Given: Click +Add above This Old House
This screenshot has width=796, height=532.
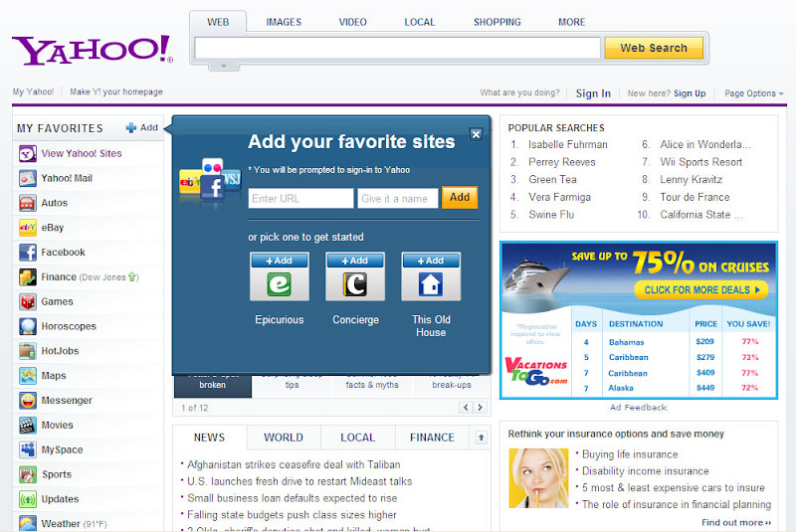Looking at the screenshot, I should coord(431,261).
